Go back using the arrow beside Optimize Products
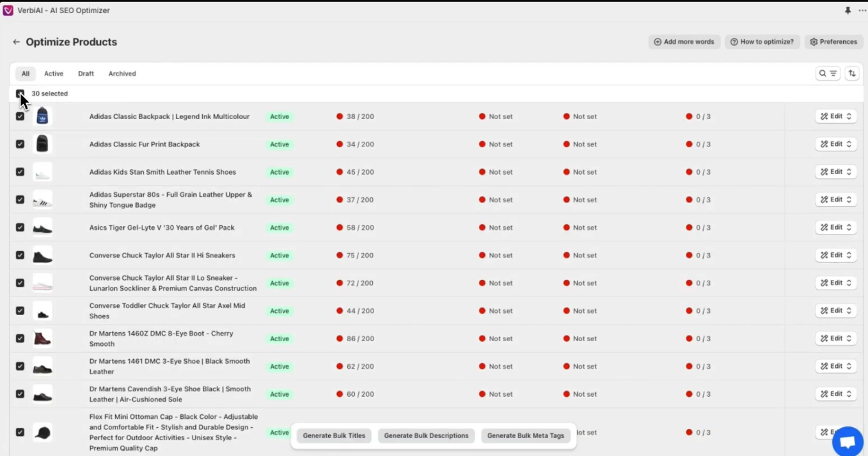The image size is (868, 456). [16, 42]
